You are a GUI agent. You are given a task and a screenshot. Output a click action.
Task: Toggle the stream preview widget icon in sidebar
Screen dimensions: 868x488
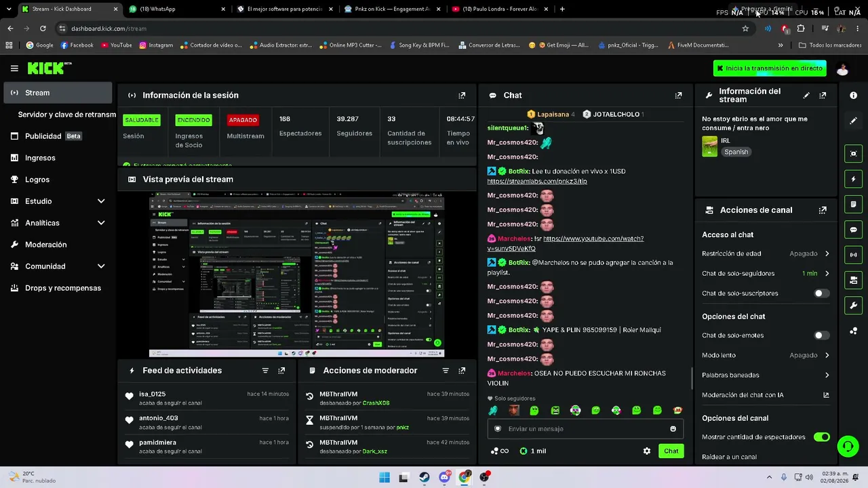(854, 154)
